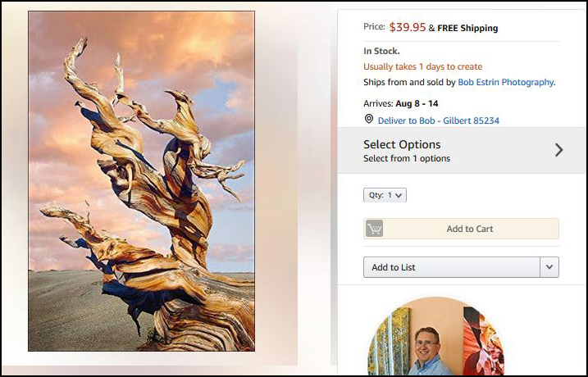Screen dimensions: 588x377
Task: Click the Usually takes 1 days to create notice
Action: [422, 66]
